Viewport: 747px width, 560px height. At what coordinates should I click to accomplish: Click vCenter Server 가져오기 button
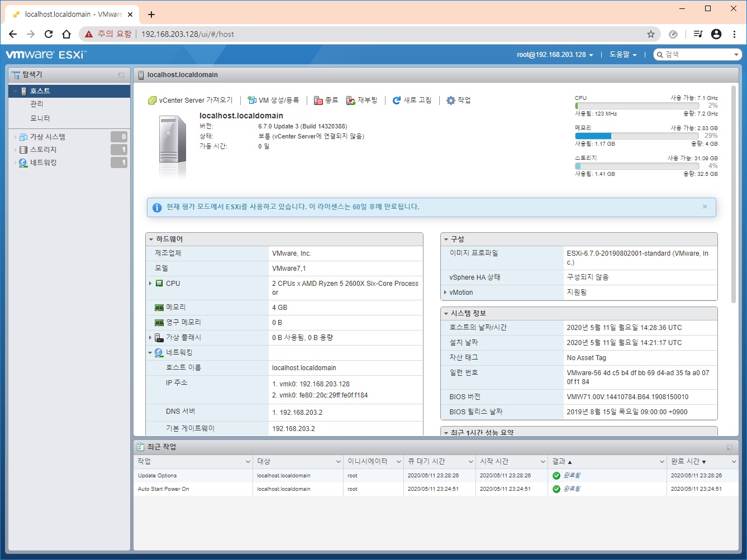point(191,100)
